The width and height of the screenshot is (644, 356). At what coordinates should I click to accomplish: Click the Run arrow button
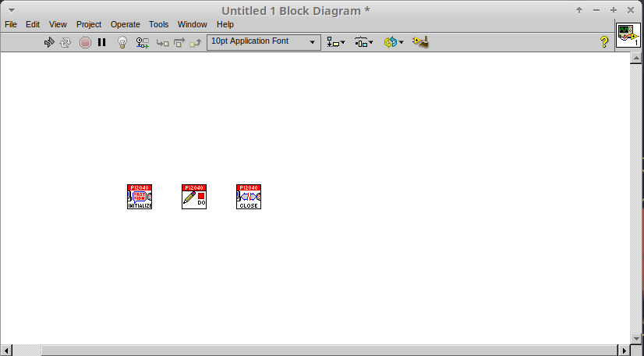[49, 42]
